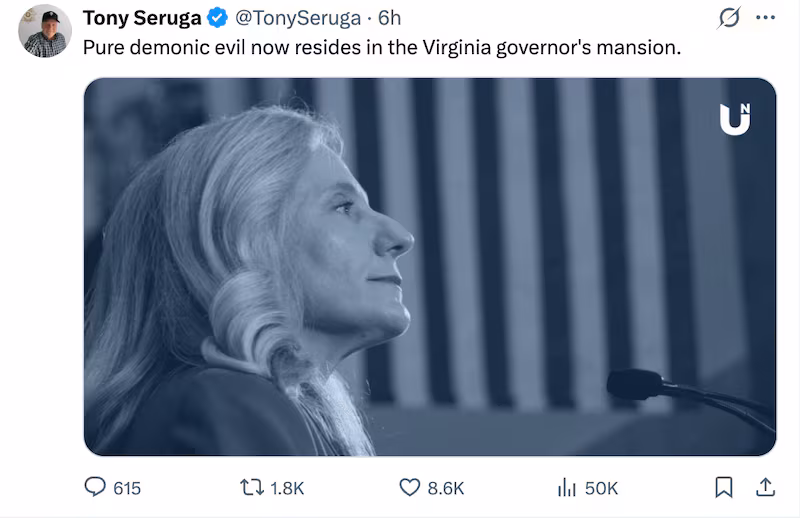The image size is (800, 518).
Task: Click the 615 replies count
Action: [127, 488]
